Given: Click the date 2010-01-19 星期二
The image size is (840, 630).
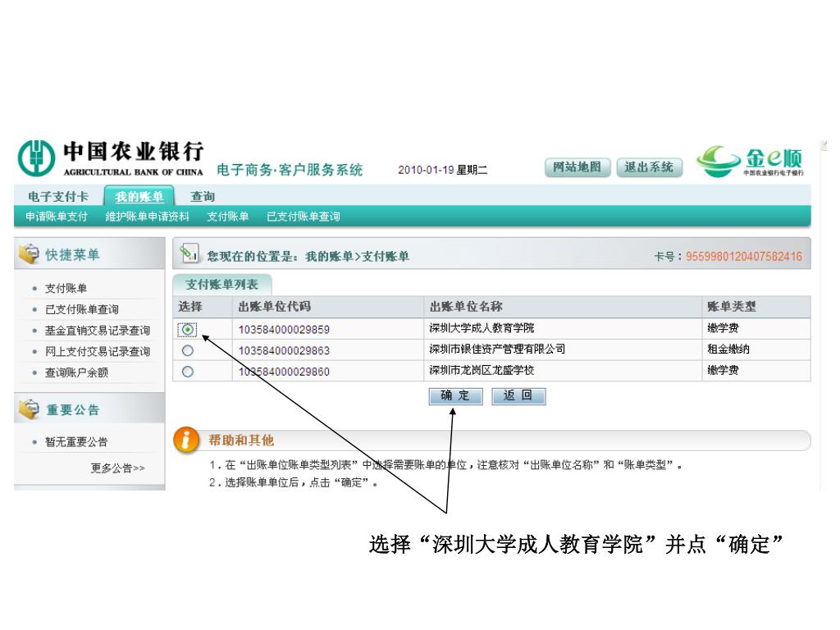Looking at the screenshot, I should tap(442, 170).
